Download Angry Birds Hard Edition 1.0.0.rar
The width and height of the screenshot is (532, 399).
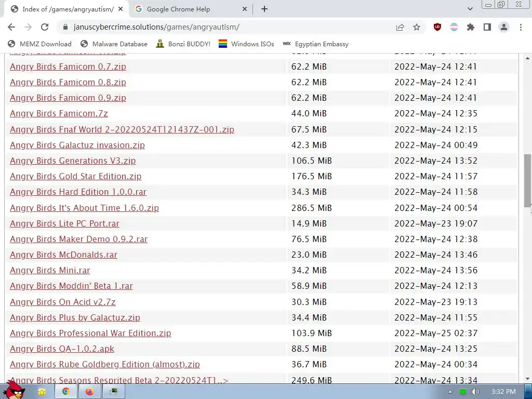(x=78, y=192)
